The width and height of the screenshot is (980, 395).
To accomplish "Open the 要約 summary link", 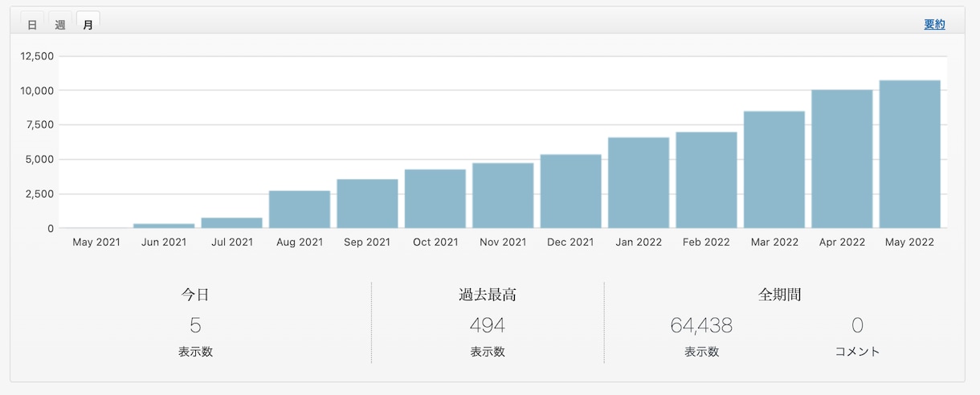I will 934,24.
